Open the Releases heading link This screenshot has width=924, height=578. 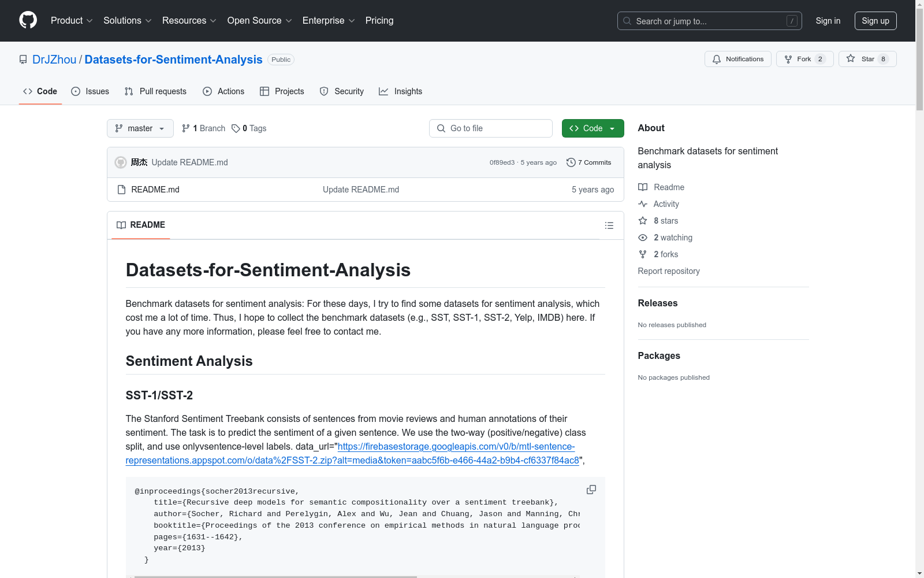[x=658, y=303]
